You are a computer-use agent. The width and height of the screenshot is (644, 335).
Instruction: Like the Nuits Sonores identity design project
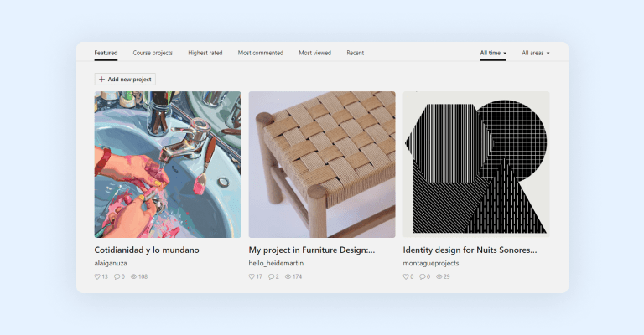(407, 276)
